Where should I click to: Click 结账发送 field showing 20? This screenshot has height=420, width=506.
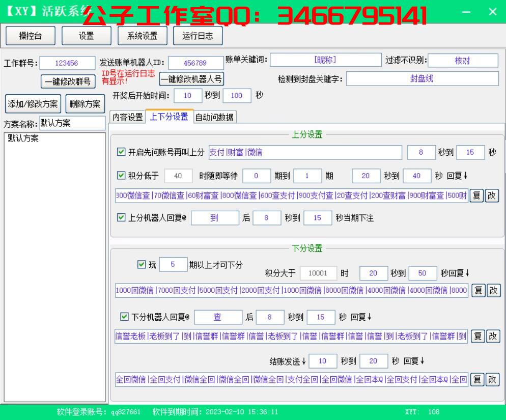click(x=373, y=361)
